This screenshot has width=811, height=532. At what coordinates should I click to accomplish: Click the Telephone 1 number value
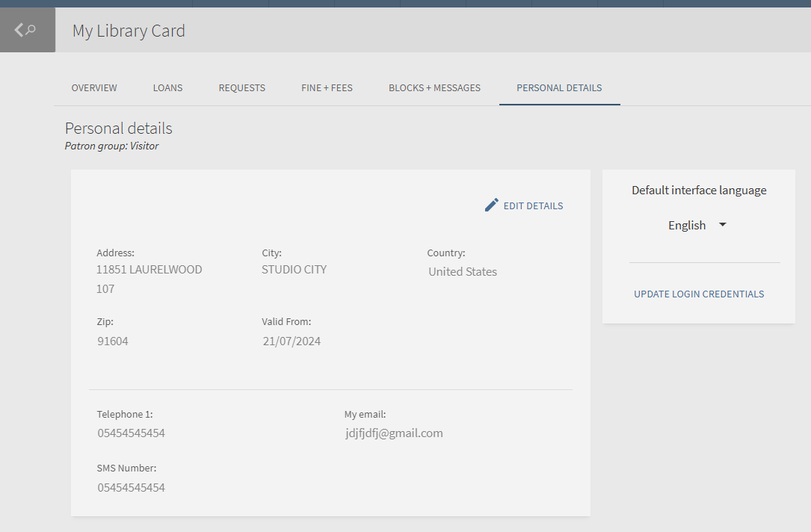click(131, 433)
